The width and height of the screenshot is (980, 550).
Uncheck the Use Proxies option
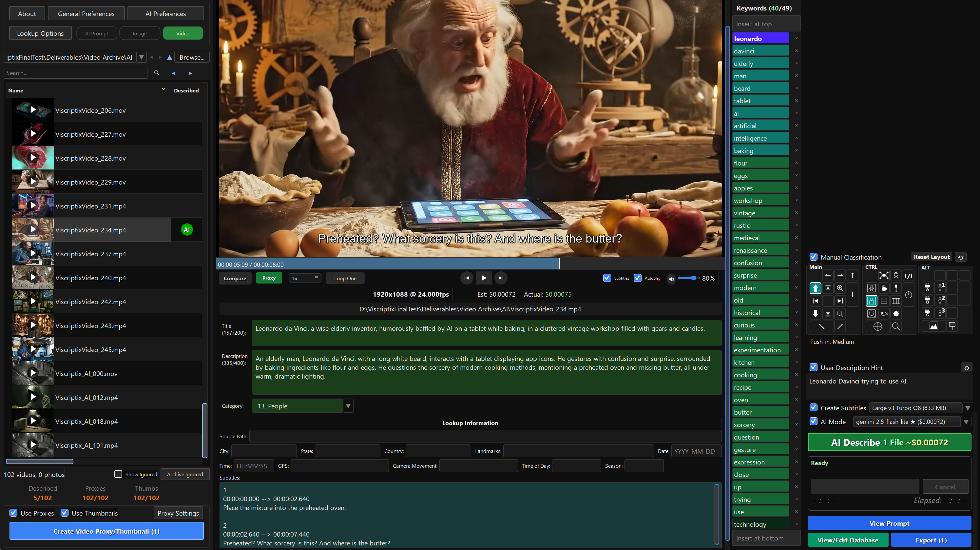(x=13, y=513)
